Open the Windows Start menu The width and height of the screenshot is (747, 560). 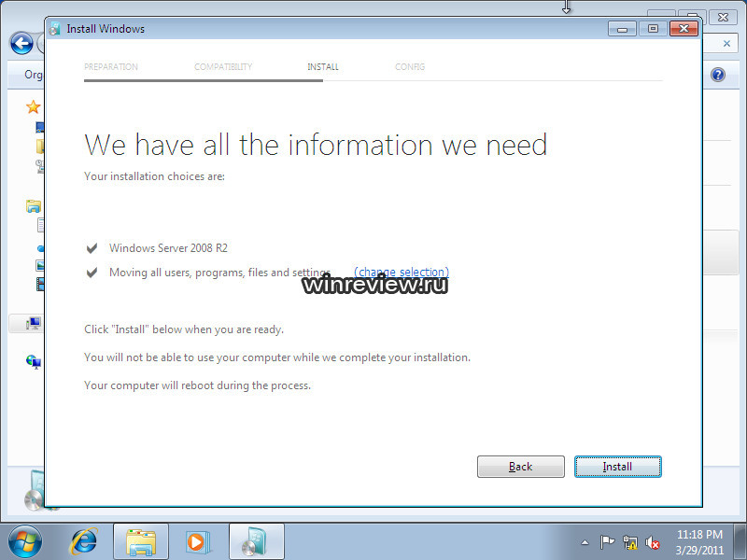click(x=25, y=541)
